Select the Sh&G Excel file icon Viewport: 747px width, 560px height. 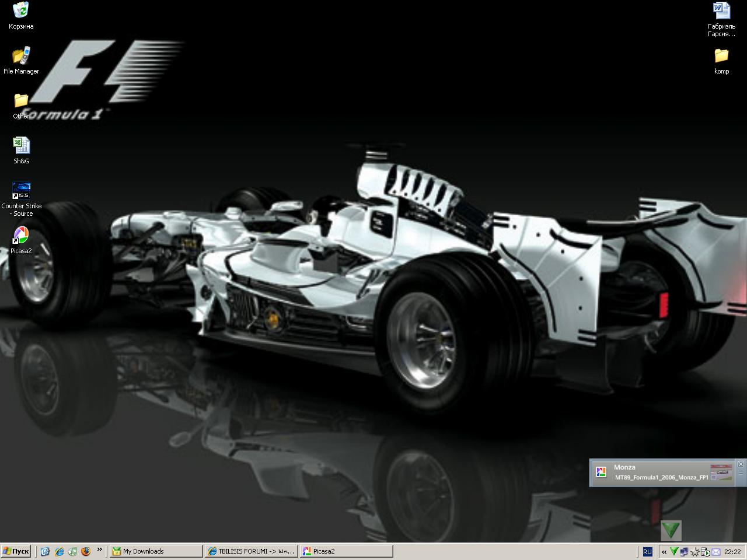coord(21,150)
